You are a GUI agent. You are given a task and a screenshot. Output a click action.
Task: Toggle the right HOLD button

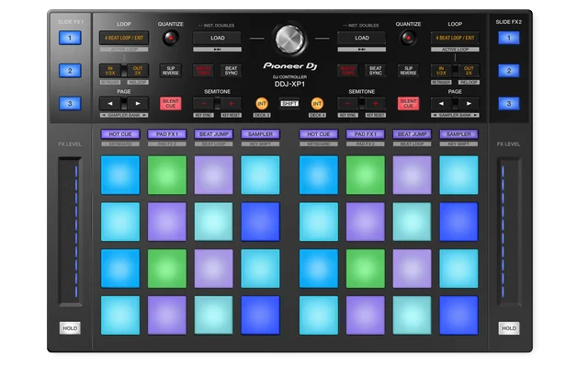[509, 328]
